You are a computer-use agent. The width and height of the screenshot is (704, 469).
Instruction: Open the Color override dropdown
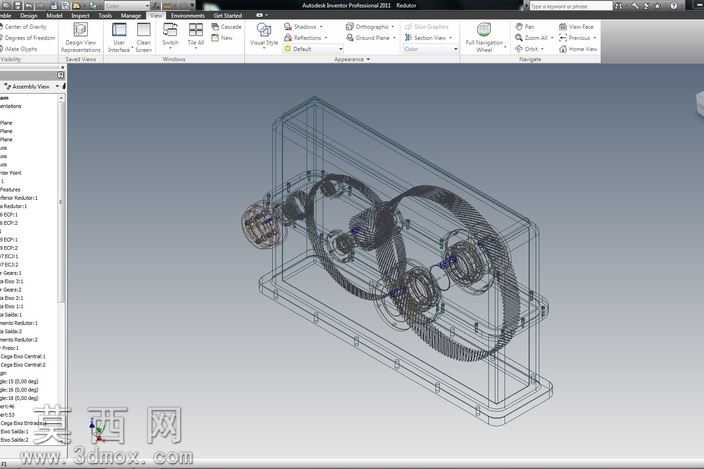(x=431, y=49)
